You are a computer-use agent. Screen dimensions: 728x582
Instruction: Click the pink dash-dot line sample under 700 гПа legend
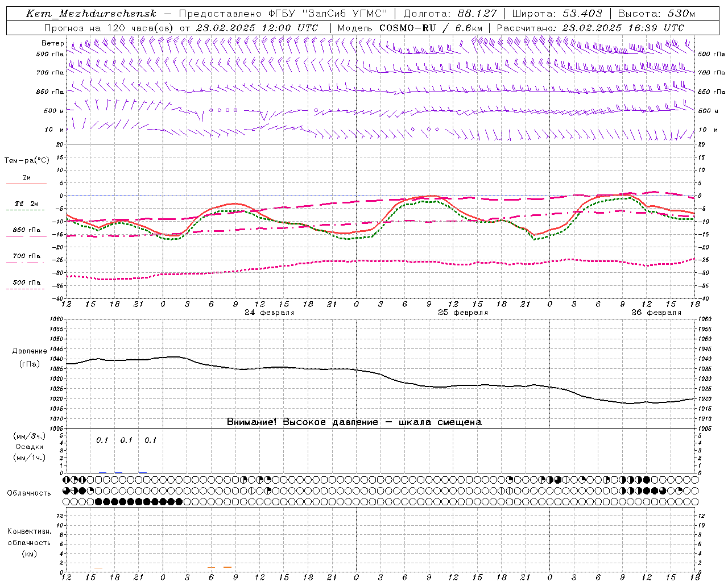coord(25,263)
